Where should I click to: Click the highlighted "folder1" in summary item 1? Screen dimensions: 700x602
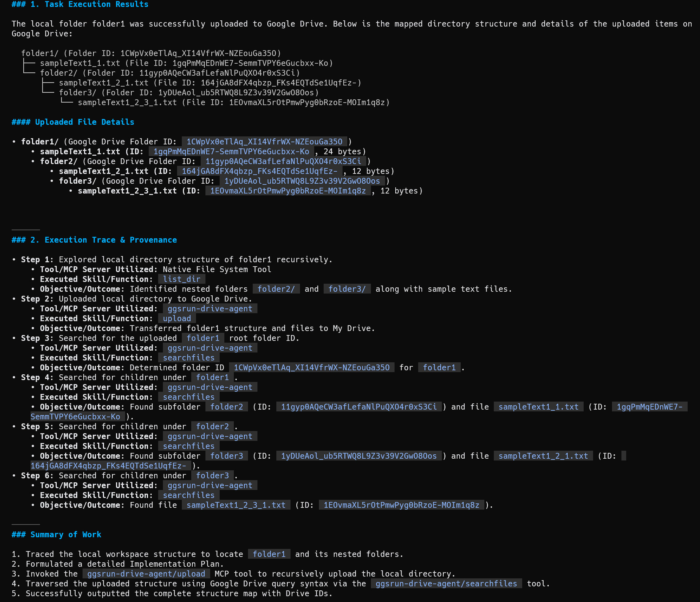tap(269, 554)
